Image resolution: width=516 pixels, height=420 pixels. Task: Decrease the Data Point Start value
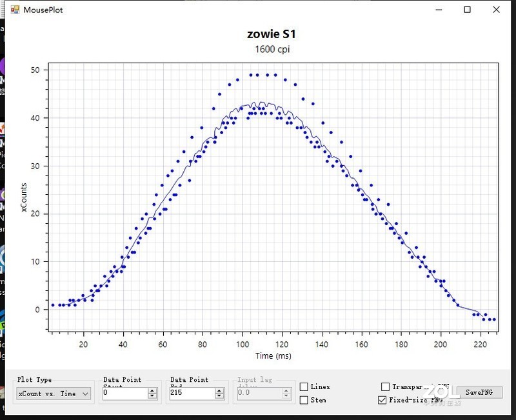tap(152, 396)
